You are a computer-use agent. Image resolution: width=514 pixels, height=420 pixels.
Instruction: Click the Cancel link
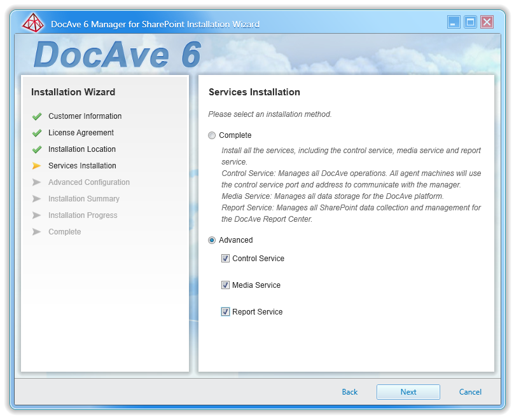[x=470, y=392]
